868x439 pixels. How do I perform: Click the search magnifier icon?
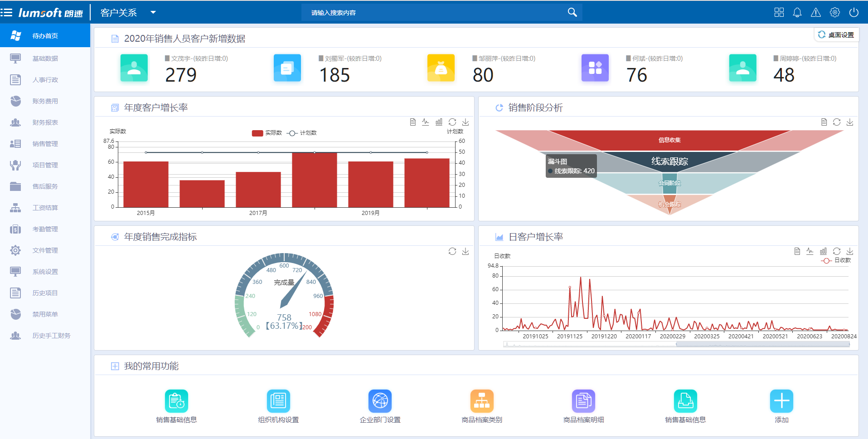coord(572,13)
